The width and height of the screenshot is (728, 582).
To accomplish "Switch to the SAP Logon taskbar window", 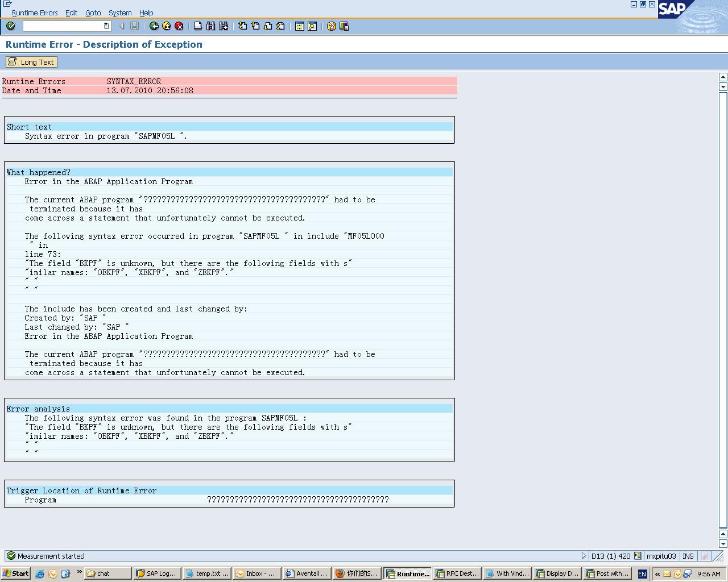I will click(158, 573).
